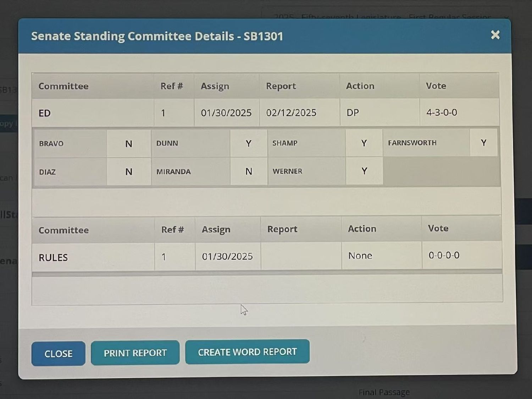The width and height of the screenshot is (532, 399).
Task: Click the 02/12/2025 report date
Action: pyautogui.click(x=291, y=113)
